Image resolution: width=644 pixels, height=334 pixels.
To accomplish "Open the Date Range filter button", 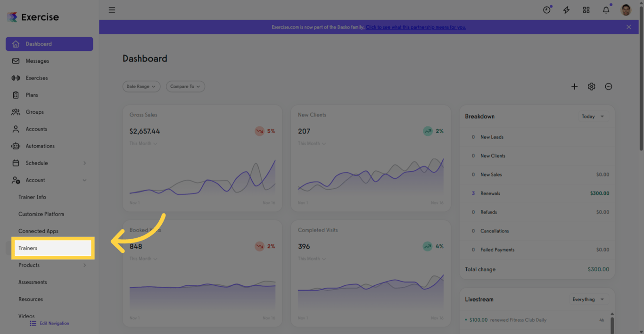I will [x=141, y=86].
